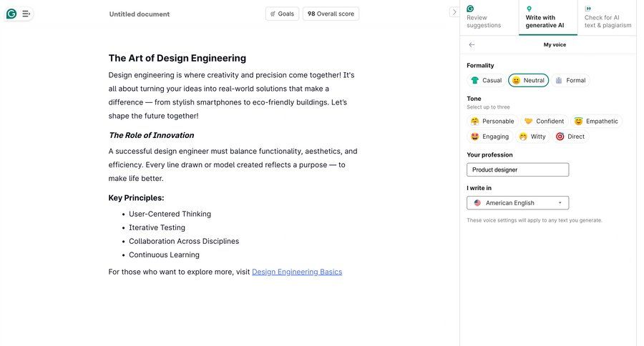Screen dimensions: 644x346
Task: Click the Key Principles: heading
Action: click(136, 198)
